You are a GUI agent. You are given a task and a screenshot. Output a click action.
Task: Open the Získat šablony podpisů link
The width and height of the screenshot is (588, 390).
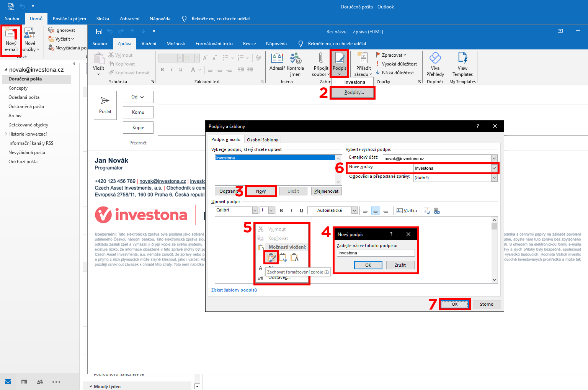[x=234, y=290]
